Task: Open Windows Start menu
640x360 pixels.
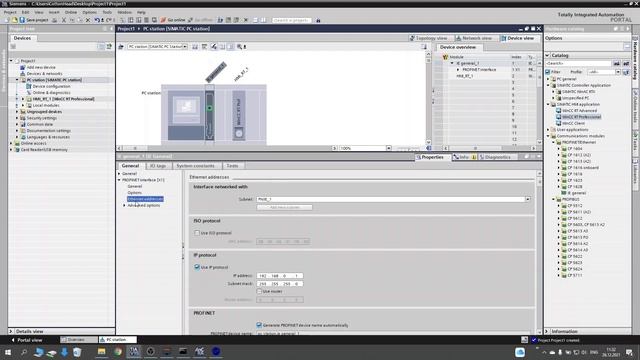Action: coord(7,352)
